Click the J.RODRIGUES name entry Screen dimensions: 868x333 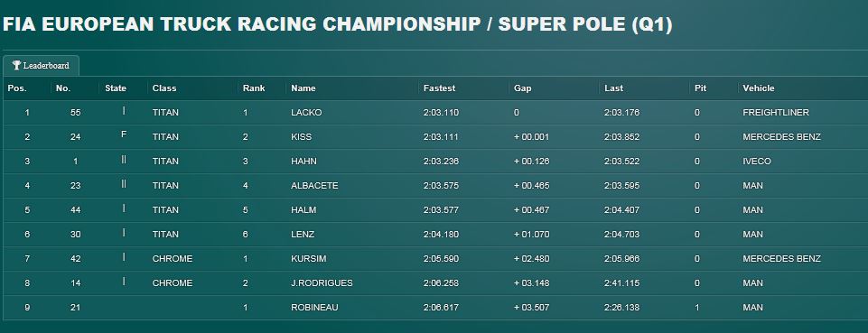pos(322,282)
